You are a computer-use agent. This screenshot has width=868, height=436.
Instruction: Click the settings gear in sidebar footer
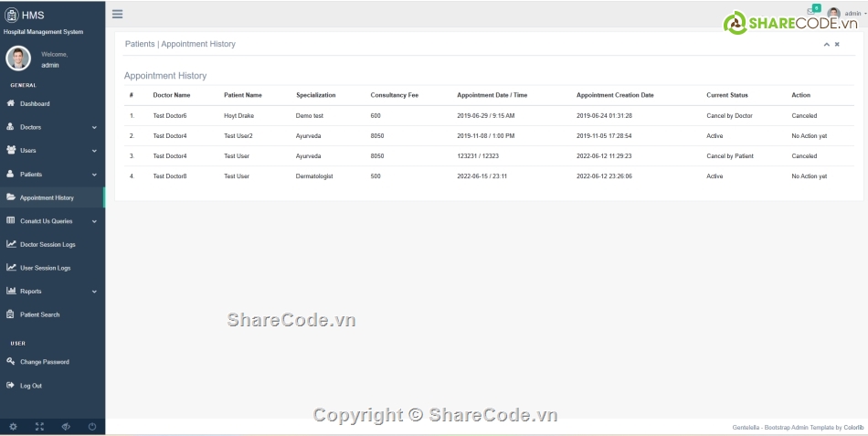[13, 427]
